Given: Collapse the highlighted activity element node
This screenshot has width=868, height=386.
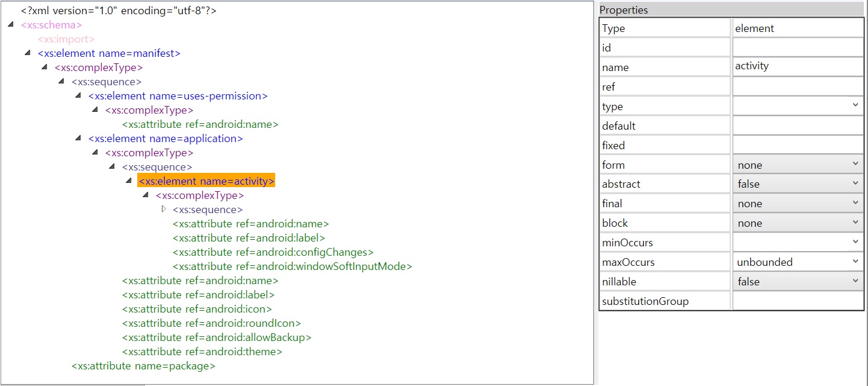Looking at the screenshot, I should (129, 181).
